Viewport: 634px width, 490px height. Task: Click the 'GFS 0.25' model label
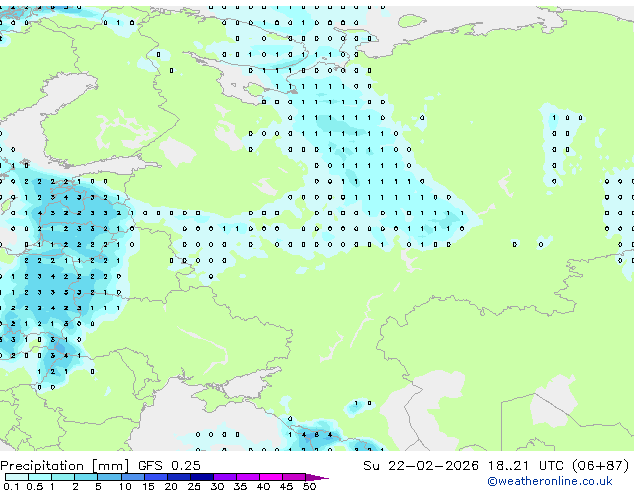(x=169, y=466)
